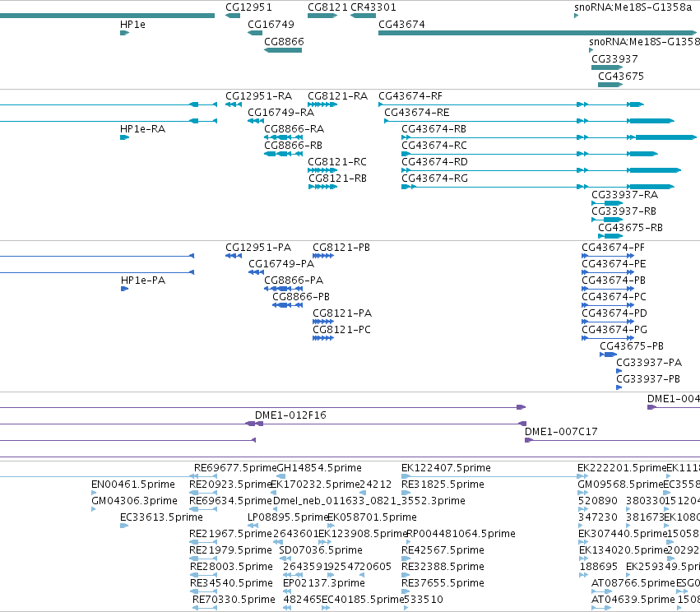Screen dimensions: 700x612
Task: Select the EN00461.5prime EST label
Action: coord(133,484)
